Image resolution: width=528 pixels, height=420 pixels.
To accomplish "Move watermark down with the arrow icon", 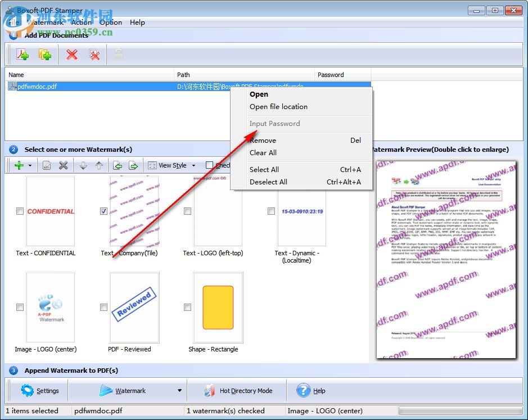I will tap(83, 165).
